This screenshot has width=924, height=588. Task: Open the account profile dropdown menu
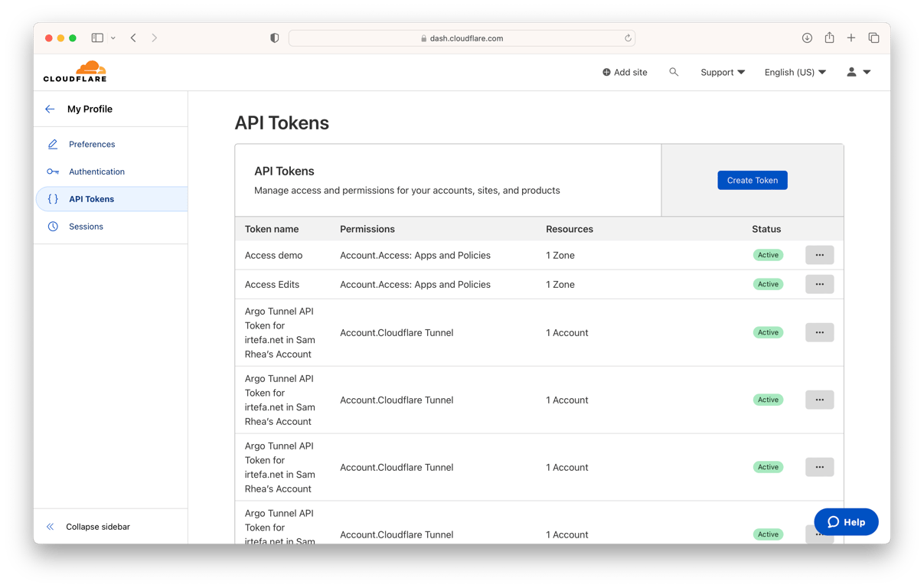click(x=857, y=71)
